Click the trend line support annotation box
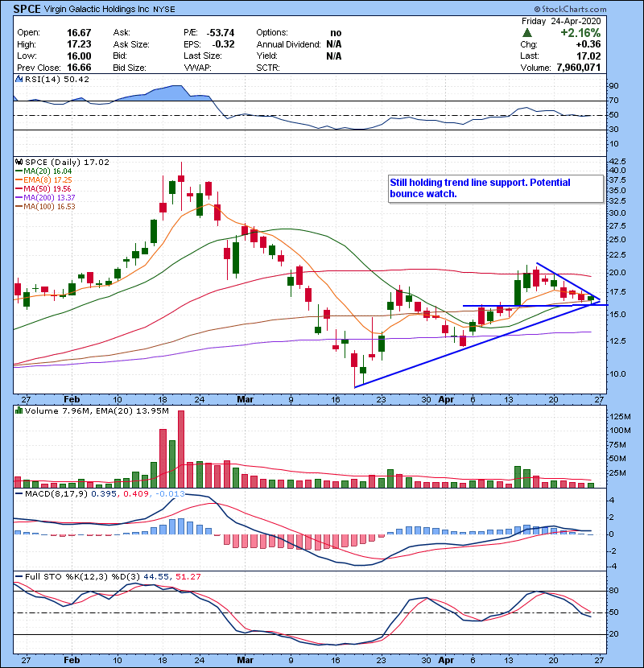 pos(496,188)
